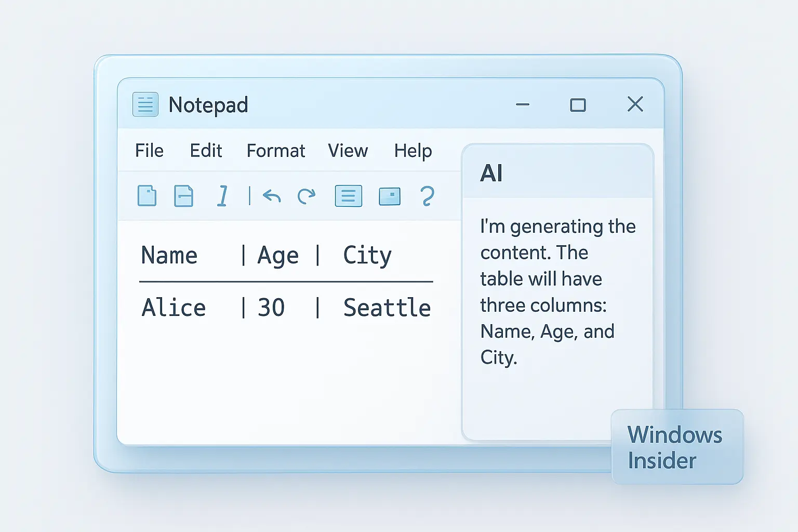Create a new document using the toolbar icon
798x532 pixels.
pyautogui.click(x=147, y=196)
